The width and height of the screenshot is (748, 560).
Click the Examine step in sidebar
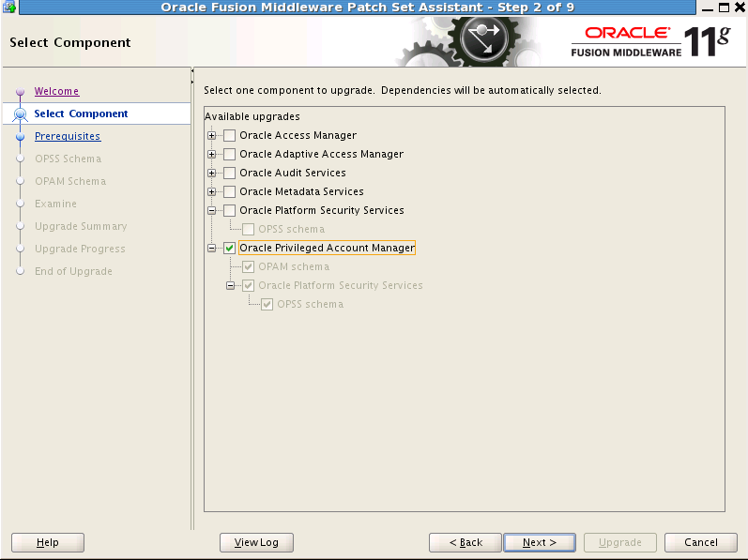pyautogui.click(x=55, y=204)
